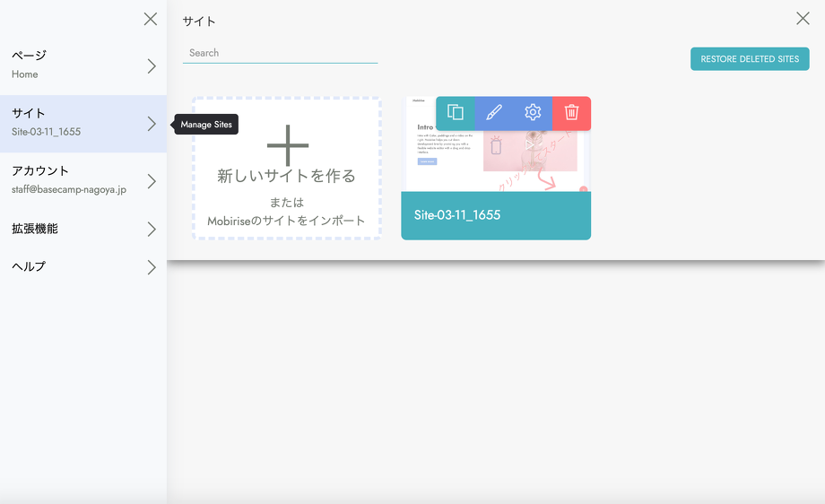This screenshot has height=504, width=825.
Task: Click the large plus icon
Action: tap(287, 145)
